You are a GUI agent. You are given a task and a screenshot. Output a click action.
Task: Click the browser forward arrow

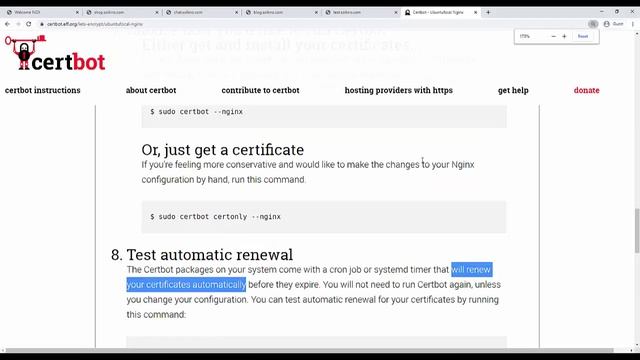[x=18, y=24]
